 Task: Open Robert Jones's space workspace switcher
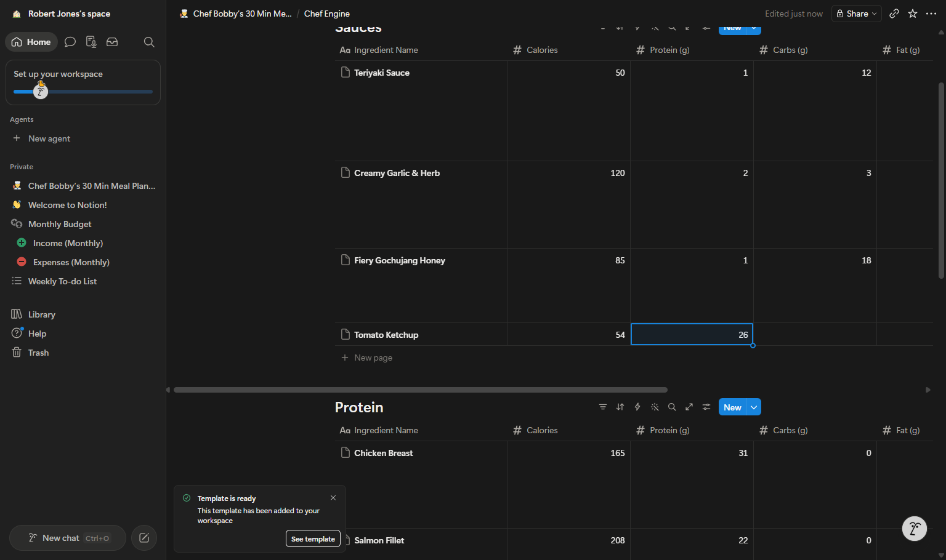pos(62,14)
